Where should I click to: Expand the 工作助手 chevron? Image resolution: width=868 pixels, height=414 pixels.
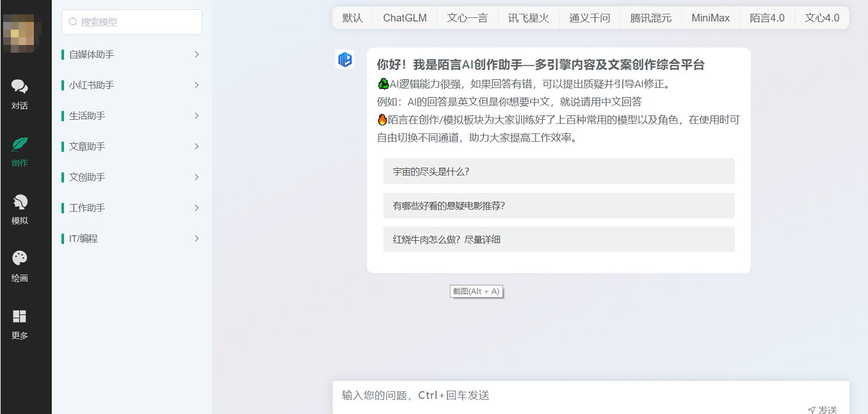coord(197,208)
